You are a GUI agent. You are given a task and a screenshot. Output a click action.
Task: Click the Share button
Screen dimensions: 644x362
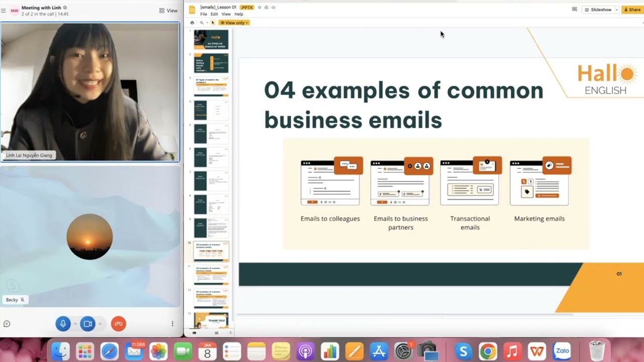point(632,10)
